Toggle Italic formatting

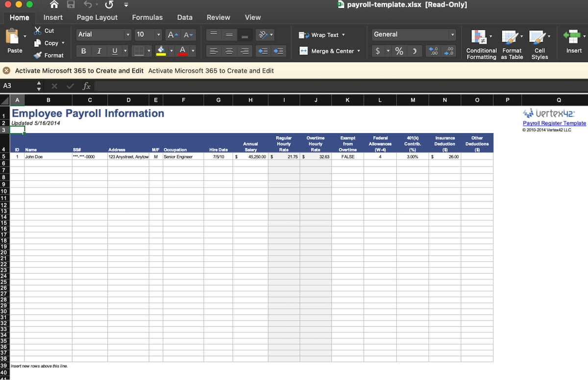(x=99, y=51)
